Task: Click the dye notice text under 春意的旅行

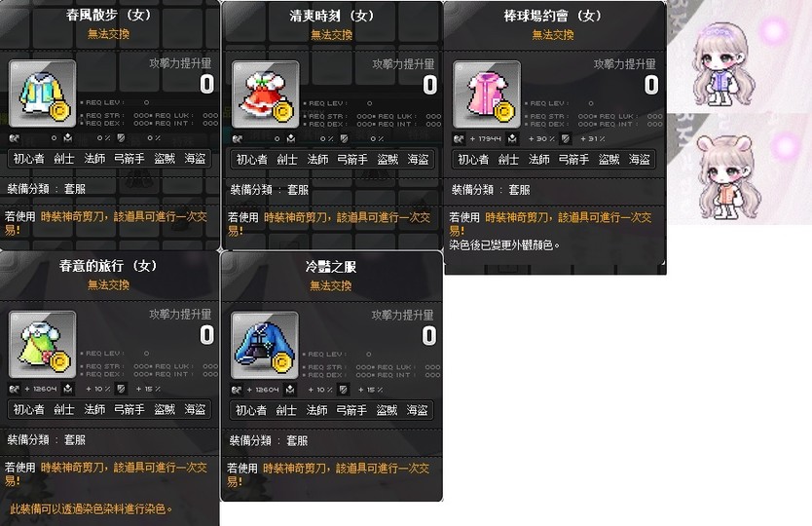Action: click(92, 508)
